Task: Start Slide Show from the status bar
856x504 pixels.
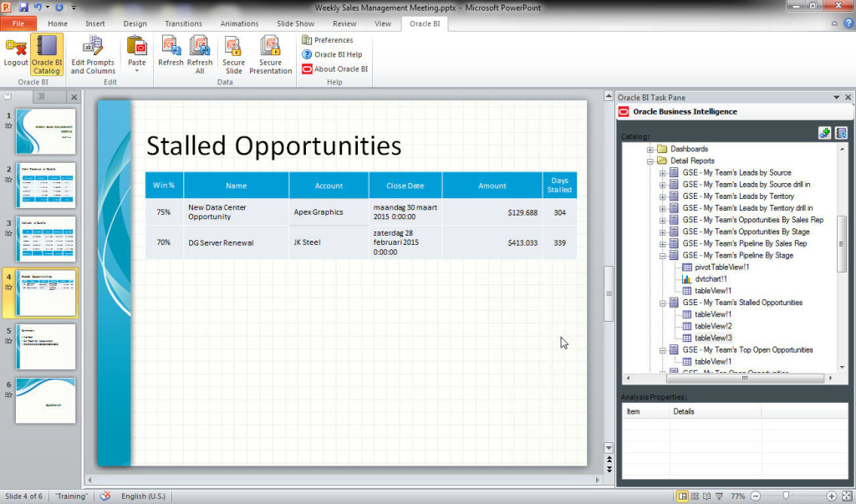Action: pyautogui.click(x=719, y=496)
